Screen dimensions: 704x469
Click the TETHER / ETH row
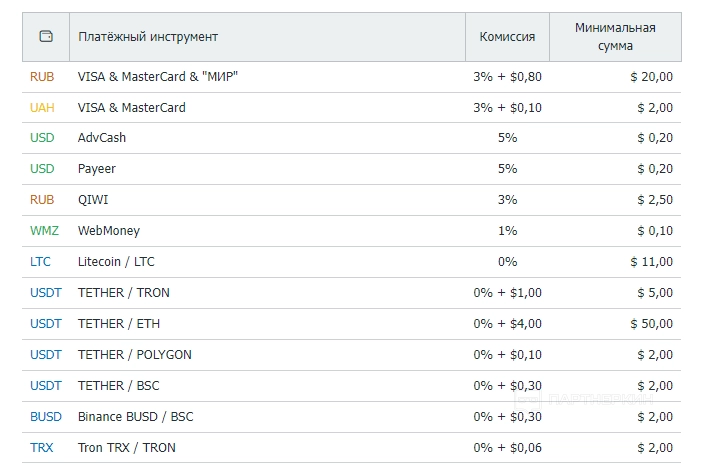tap(119, 324)
